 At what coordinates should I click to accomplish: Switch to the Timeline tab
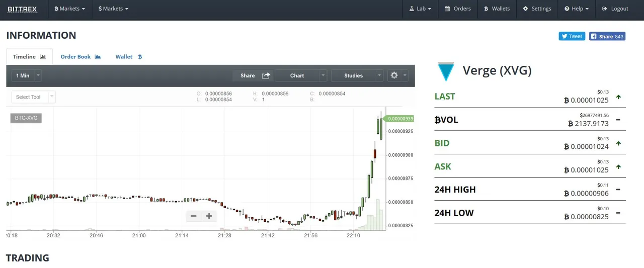pos(30,57)
